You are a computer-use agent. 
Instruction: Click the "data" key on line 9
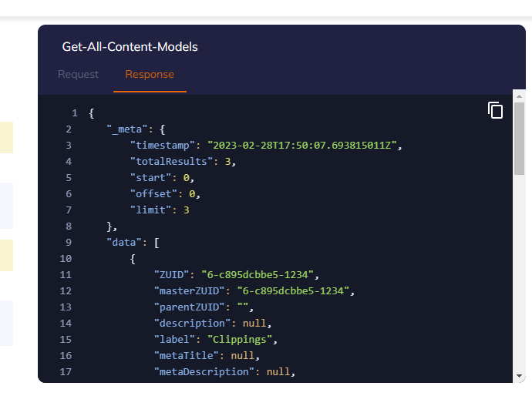point(124,243)
